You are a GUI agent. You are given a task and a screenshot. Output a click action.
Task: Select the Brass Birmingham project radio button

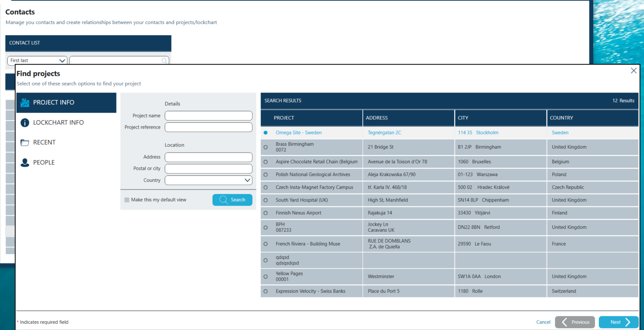(x=265, y=147)
